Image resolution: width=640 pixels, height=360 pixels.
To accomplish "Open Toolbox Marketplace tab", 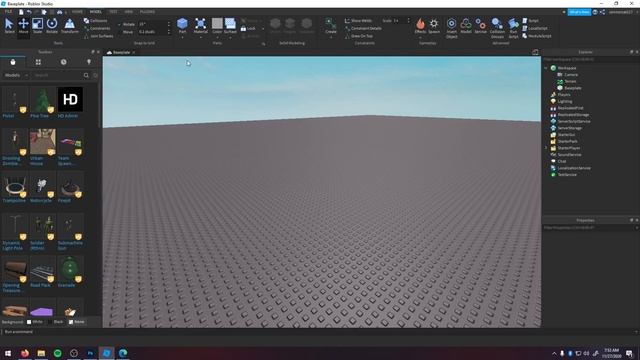I will pos(13,62).
